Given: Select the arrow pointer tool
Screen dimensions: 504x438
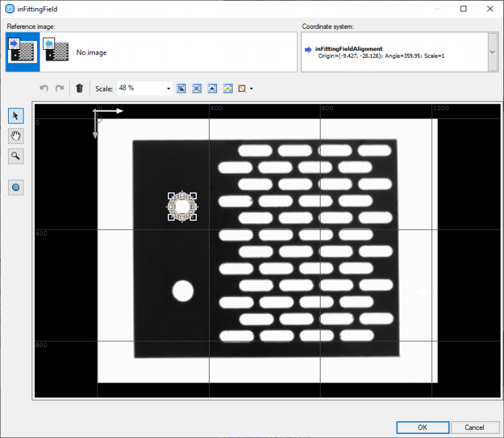Looking at the screenshot, I should point(15,116).
